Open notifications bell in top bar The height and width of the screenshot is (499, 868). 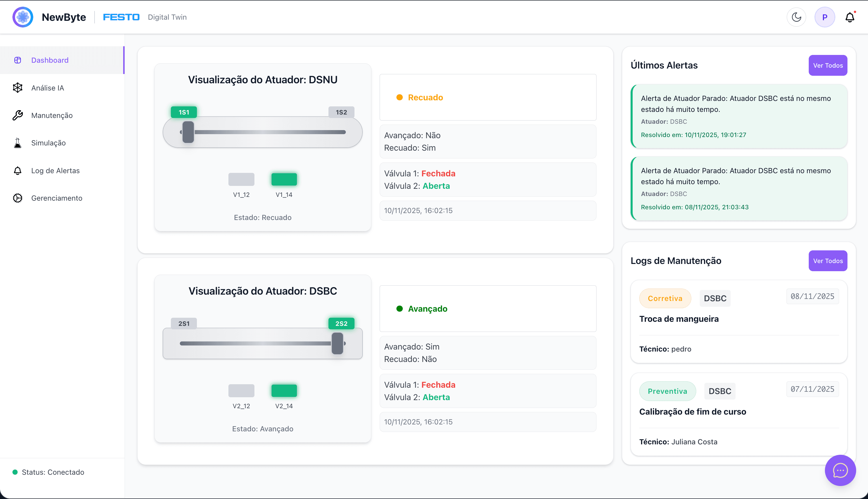[x=849, y=17]
